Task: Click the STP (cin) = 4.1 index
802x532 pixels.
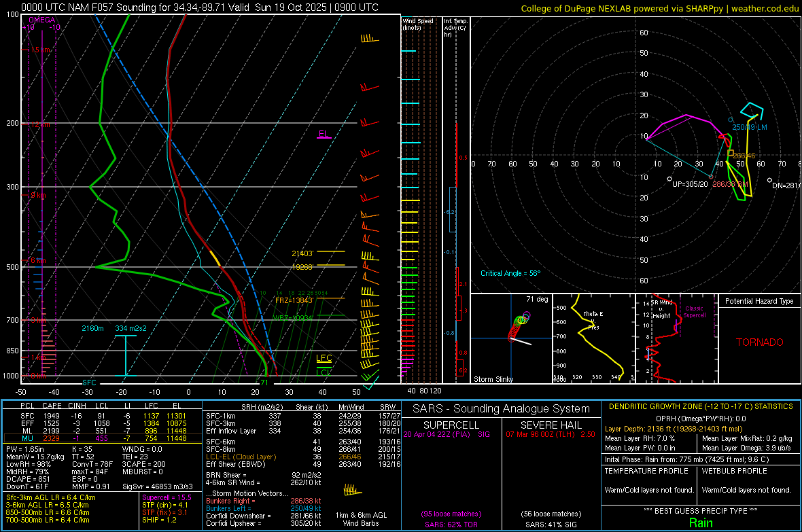Action: click(x=165, y=505)
